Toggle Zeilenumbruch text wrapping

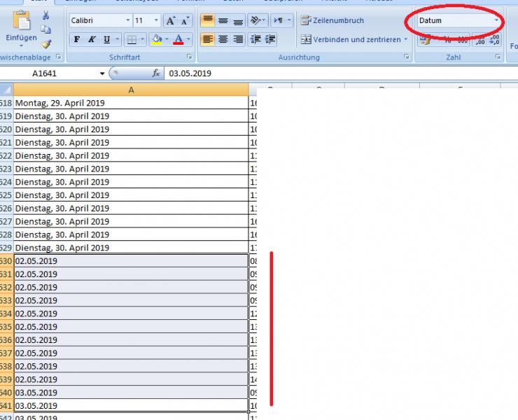click(332, 21)
